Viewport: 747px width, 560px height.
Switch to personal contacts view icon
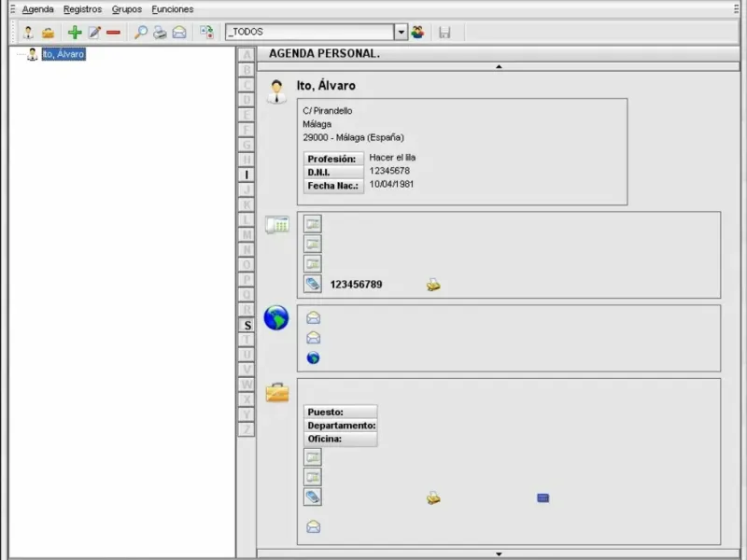coord(28,33)
